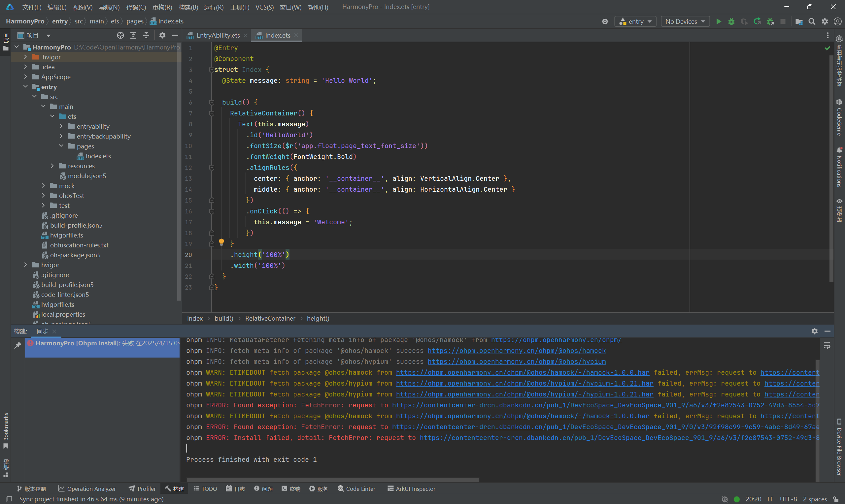Open IDE settings gear in top toolbar
Viewport: 845px width, 504px height.
click(x=825, y=21)
